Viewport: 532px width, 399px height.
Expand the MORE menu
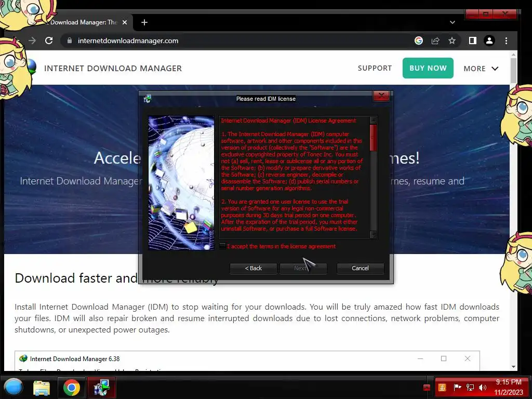point(481,69)
